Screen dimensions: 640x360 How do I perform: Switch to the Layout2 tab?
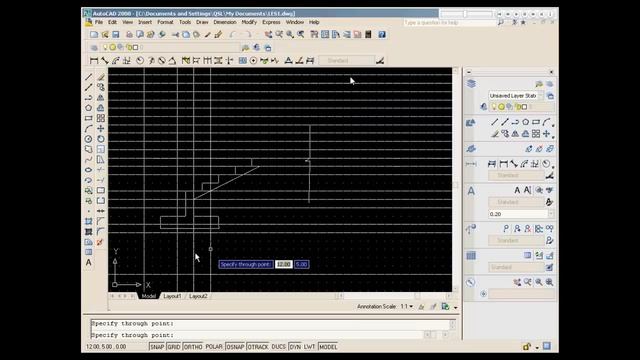coord(198,296)
